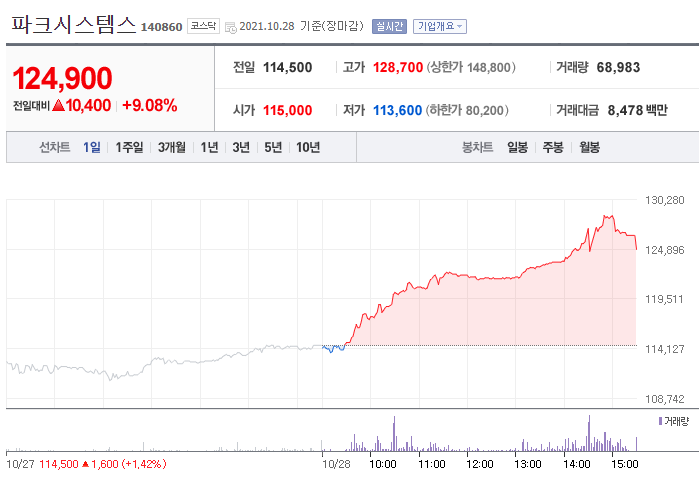Click the stock code 140860
699x482 pixels.
click(161, 27)
